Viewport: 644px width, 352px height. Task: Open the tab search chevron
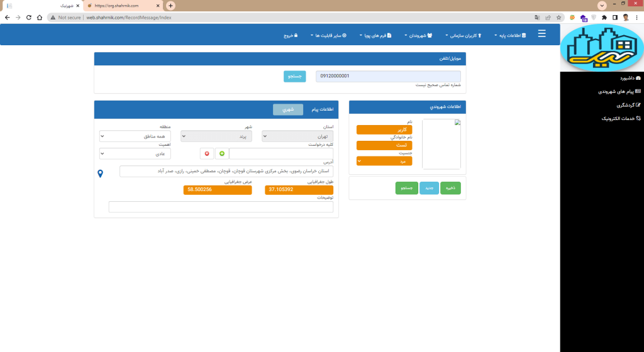coord(602,6)
